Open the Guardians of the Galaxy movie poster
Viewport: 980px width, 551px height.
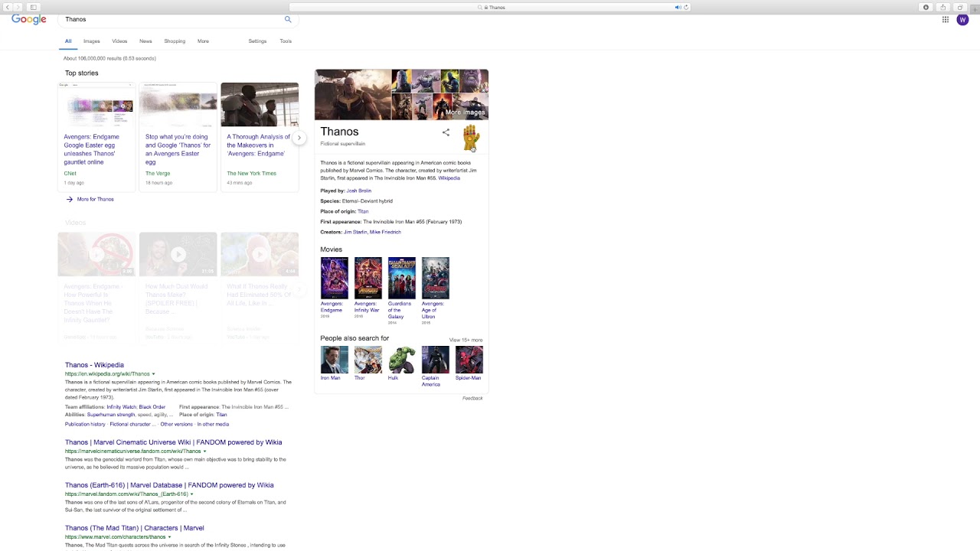(x=402, y=278)
